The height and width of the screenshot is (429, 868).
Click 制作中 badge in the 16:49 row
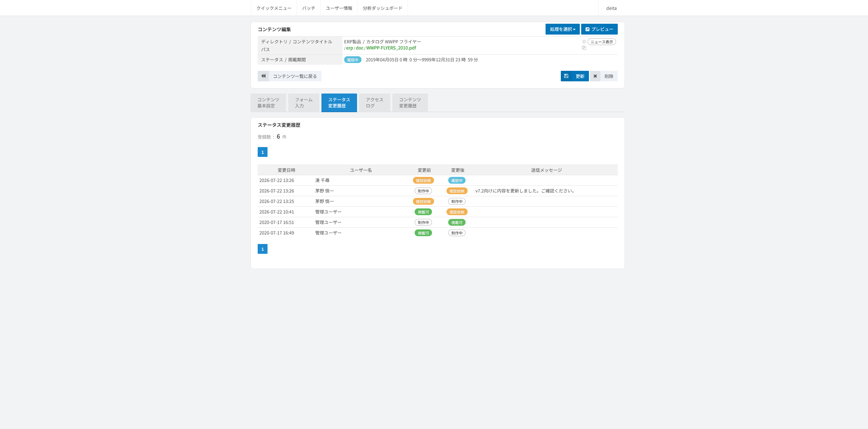click(x=457, y=233)
